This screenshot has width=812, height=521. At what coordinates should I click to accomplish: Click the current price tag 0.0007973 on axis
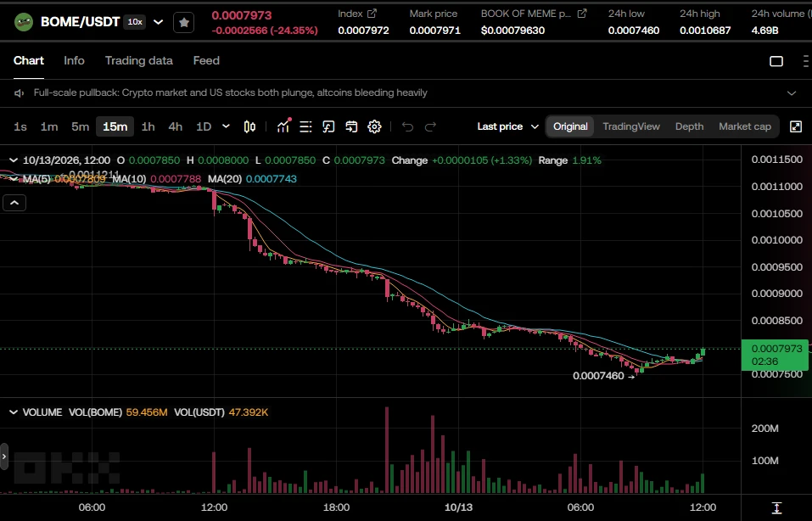775,355
